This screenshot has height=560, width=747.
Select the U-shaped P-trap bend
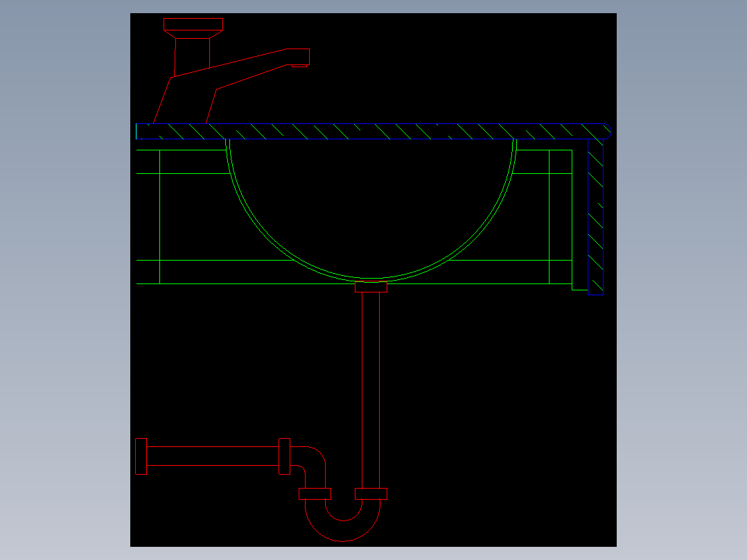343,520
